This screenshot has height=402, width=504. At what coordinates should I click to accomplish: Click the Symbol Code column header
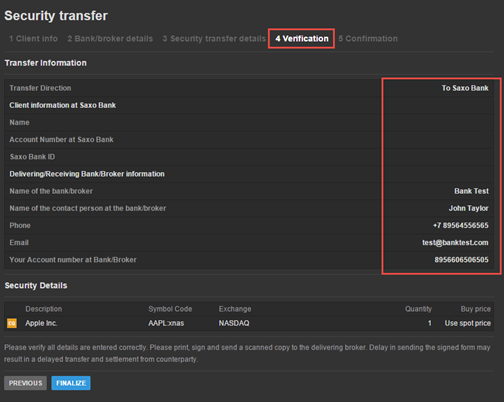point(170,309)
